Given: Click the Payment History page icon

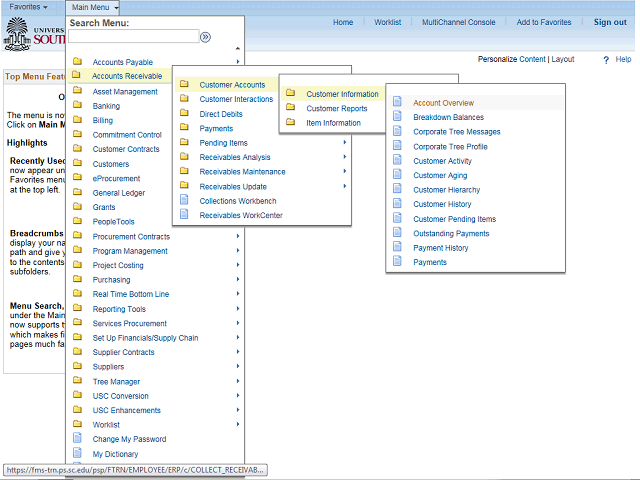Looking at the screenshot, I should click(397, 248).
